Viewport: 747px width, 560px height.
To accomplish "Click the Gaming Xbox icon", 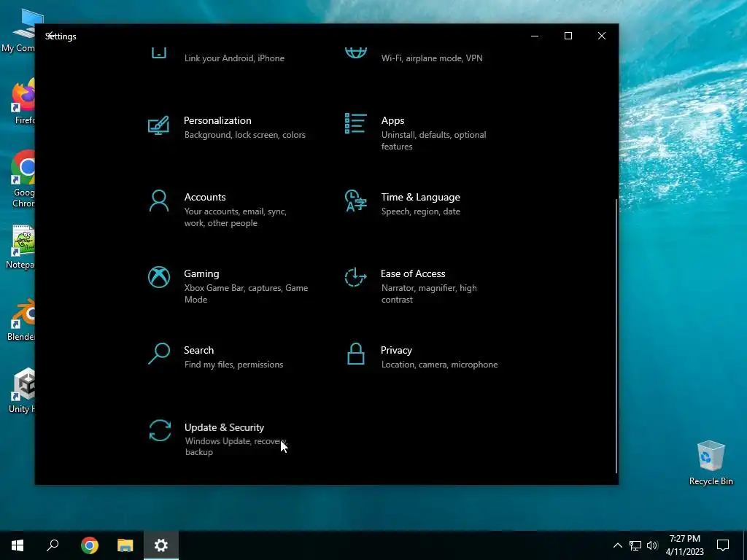I will [x=158, y=277].
